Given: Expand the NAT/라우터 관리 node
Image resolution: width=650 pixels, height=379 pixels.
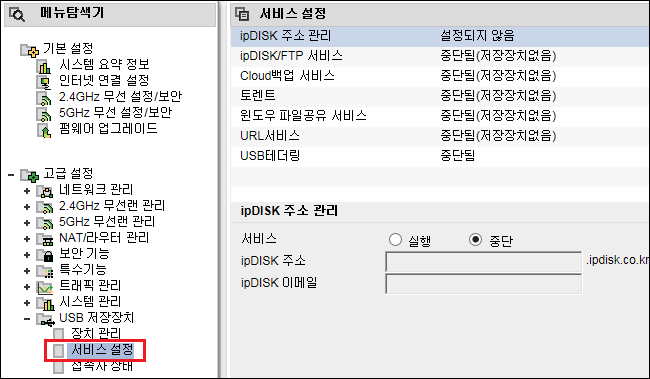Looking at the screenshot, I should pyautogui.click(x=27, y=239).
